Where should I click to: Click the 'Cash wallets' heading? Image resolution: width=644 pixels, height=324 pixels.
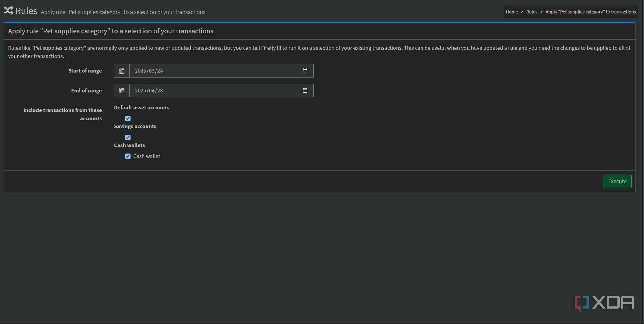point(129,145)
